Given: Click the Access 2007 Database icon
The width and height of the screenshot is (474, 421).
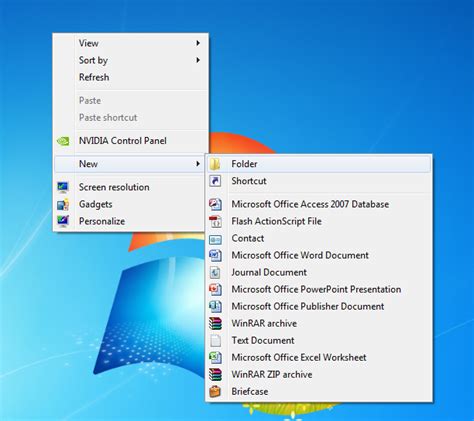Looking at the screenshot, I should (x=215, y=204).
